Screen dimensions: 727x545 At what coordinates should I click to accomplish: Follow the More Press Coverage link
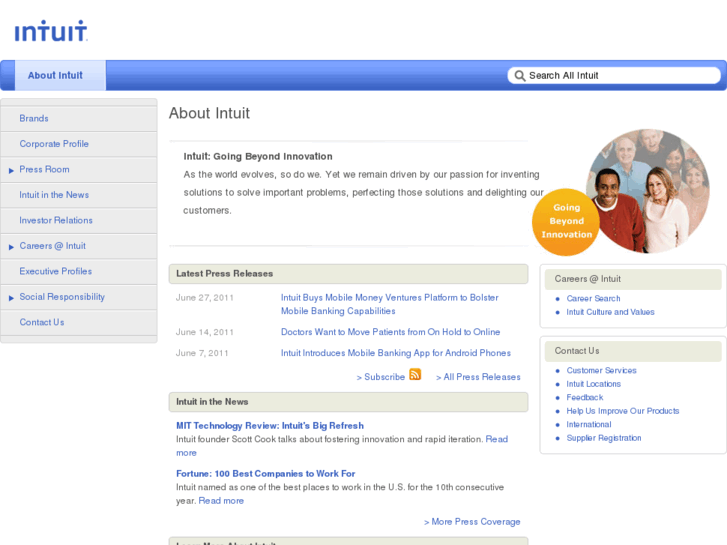472,522
